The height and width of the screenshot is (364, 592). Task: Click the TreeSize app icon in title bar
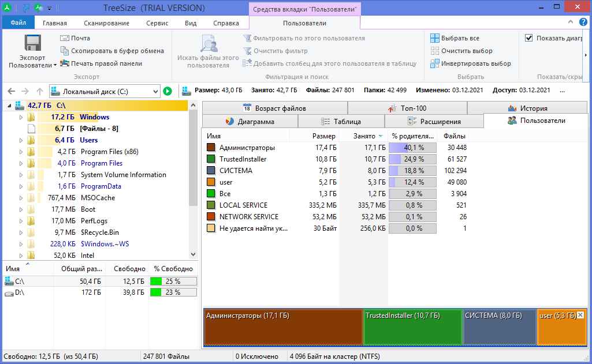pos(7,7)
